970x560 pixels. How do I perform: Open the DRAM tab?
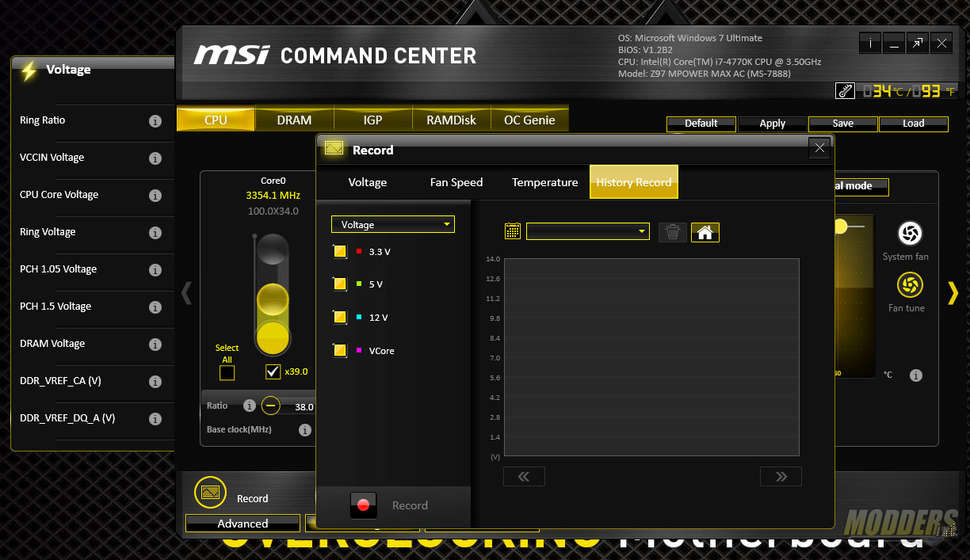coord(294,120)
